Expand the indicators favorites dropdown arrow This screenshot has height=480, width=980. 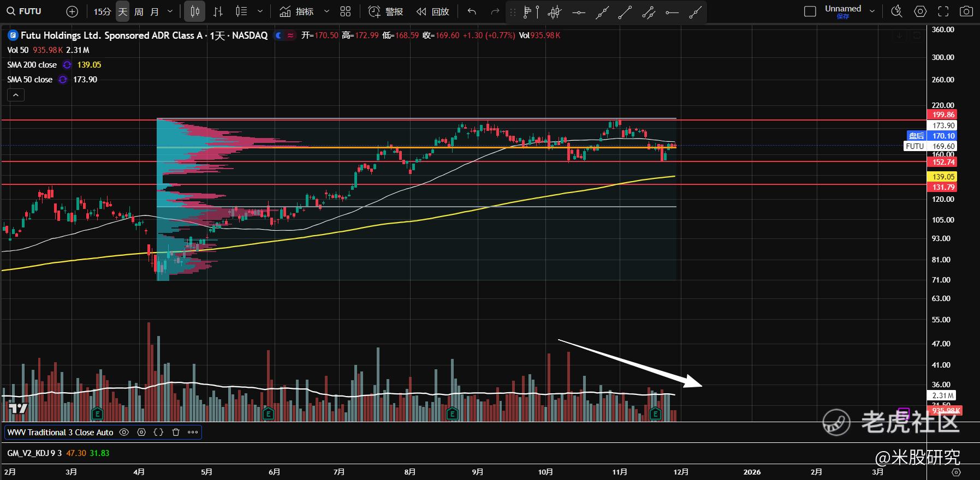coord(326,11)
